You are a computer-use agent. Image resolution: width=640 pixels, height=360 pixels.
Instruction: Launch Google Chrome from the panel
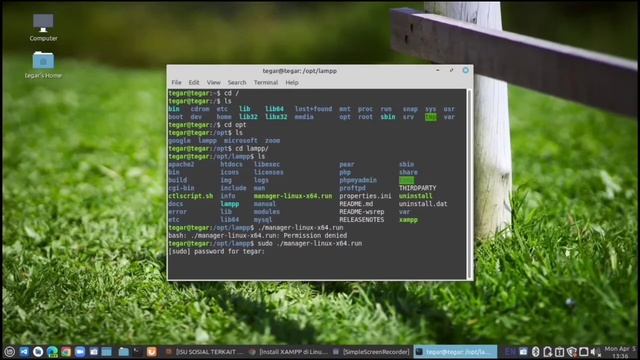pos(66,351)
